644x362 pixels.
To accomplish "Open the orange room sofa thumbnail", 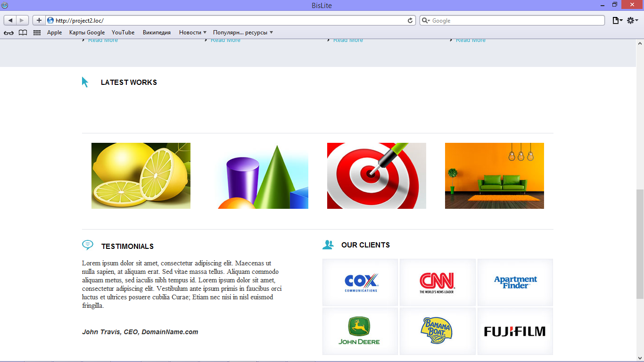I will click(495, 176).
